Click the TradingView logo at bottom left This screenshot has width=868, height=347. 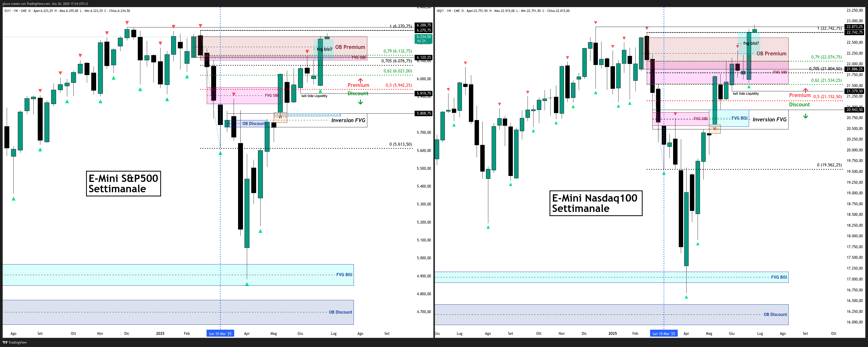click(14, 342)
